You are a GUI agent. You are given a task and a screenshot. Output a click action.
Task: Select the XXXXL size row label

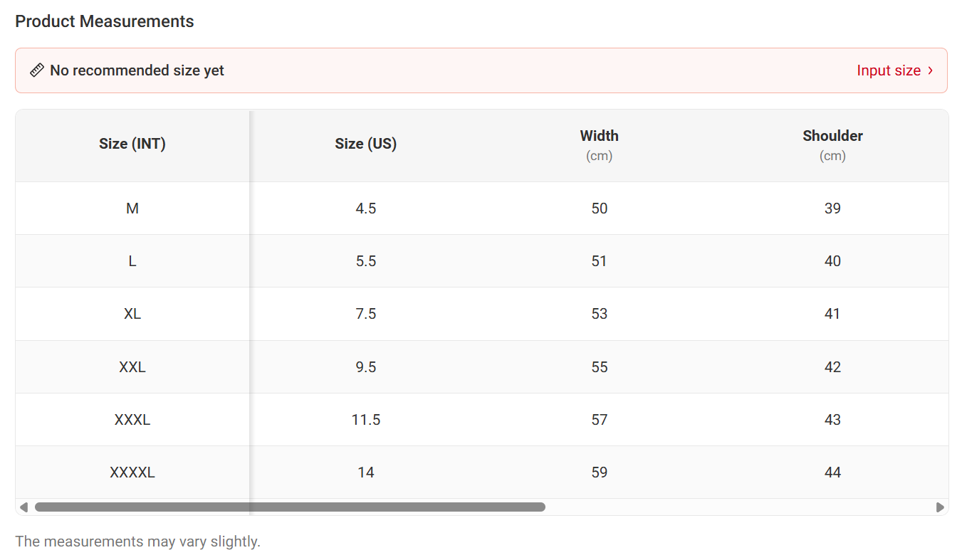pyautogui.click(x=132, y=472)
